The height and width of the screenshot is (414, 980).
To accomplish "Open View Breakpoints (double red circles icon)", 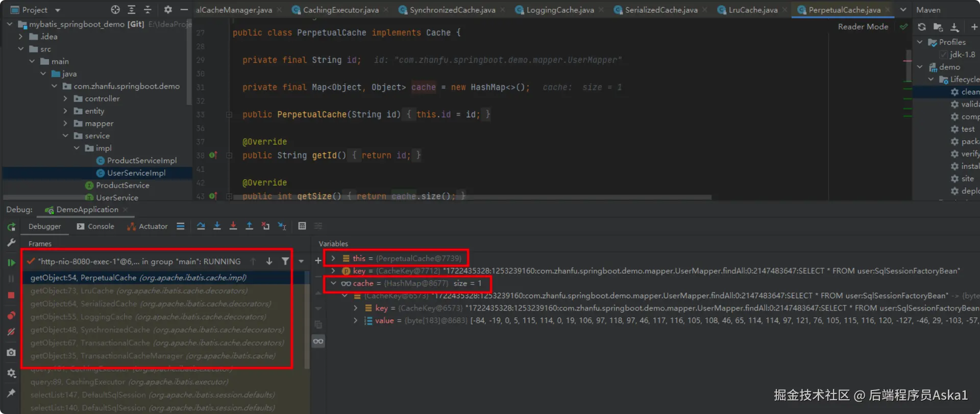I will (11, 316).
